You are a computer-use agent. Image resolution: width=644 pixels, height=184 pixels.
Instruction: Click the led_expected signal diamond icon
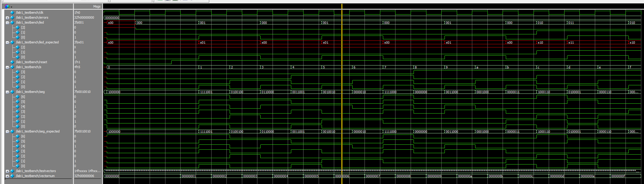12,42
